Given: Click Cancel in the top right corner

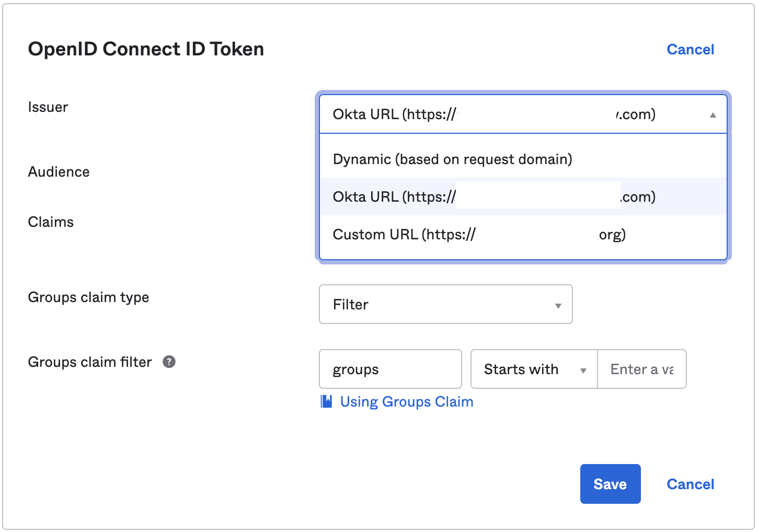Looking at the screenshot, I should click(690, 50).
